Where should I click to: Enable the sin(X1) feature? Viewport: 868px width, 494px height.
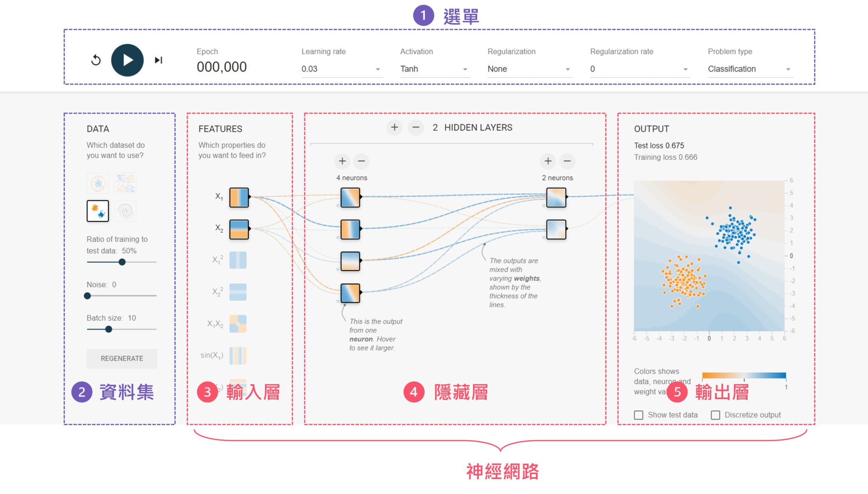(238, 356)
